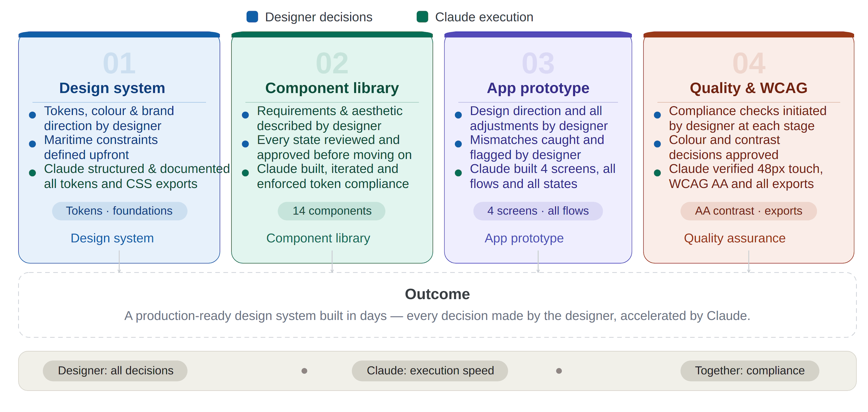868x412 pixels.
Task: Click the blue bullet beside Maritime constraints
Action: 33,144
